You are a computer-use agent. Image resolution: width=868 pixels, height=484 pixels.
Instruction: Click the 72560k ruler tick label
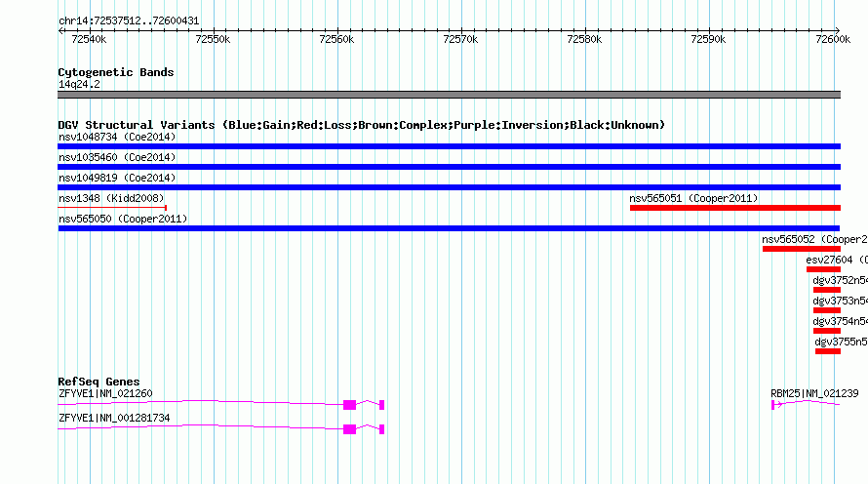coord(336,39)
